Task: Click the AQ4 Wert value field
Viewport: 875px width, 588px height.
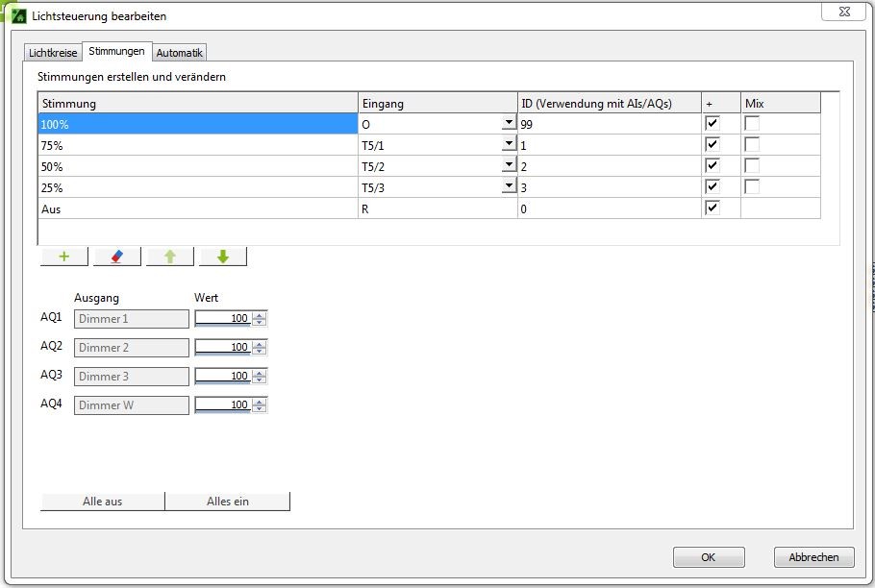Action: tap(223, 405)
